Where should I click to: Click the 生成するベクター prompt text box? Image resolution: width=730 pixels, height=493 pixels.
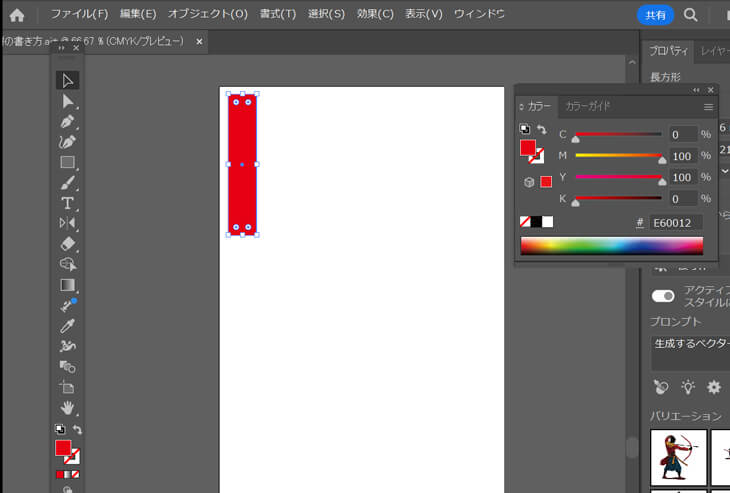[x=690, y=352]
